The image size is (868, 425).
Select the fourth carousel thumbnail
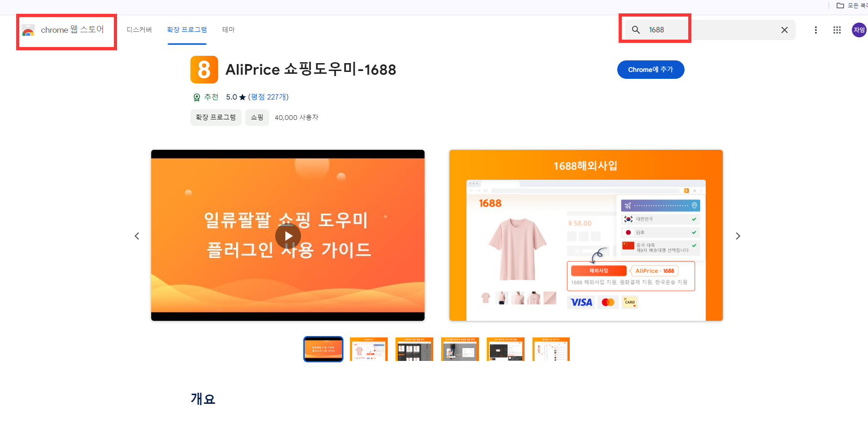point(460,349)
